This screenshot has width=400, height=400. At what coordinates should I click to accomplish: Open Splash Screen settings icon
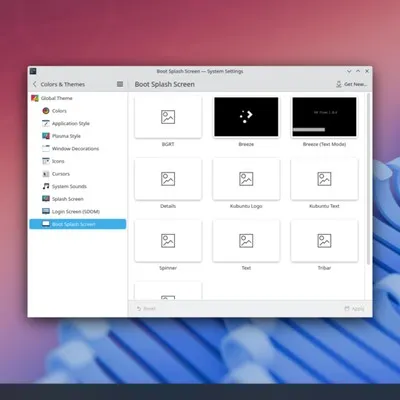point(46,199)
